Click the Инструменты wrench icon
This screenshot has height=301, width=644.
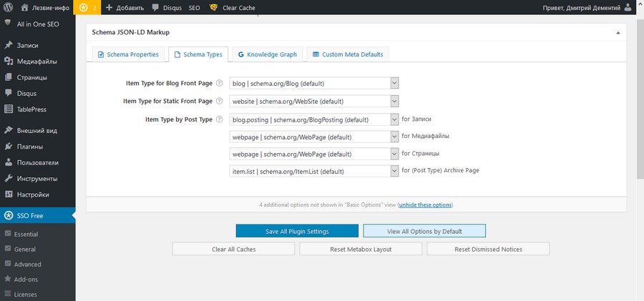8,179
